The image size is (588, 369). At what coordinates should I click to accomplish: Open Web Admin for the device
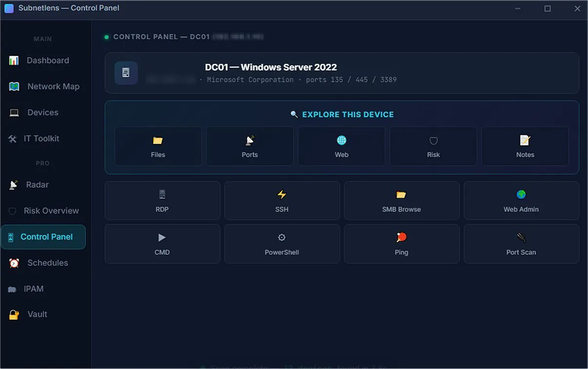pos(521,201)
